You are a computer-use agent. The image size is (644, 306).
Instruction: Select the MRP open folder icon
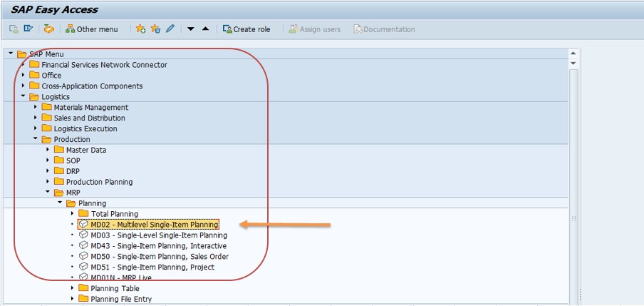click(59, 193)
